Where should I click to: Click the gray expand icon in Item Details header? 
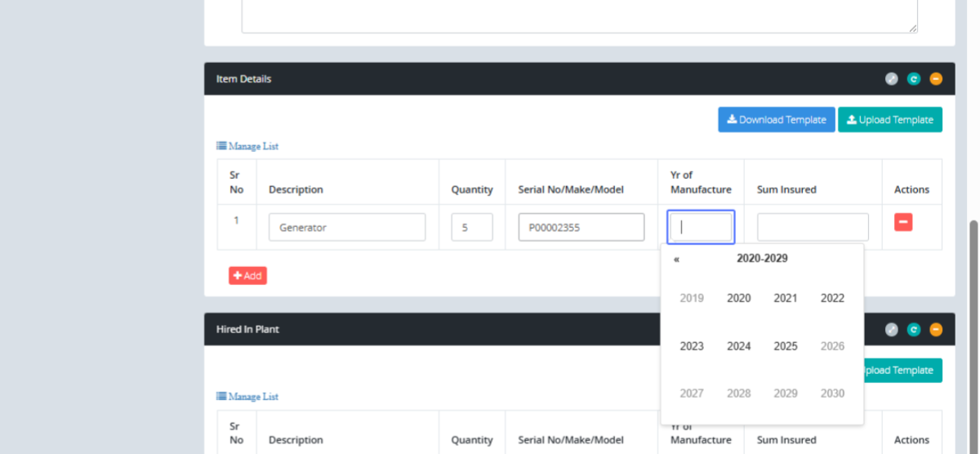pos(892,79)
